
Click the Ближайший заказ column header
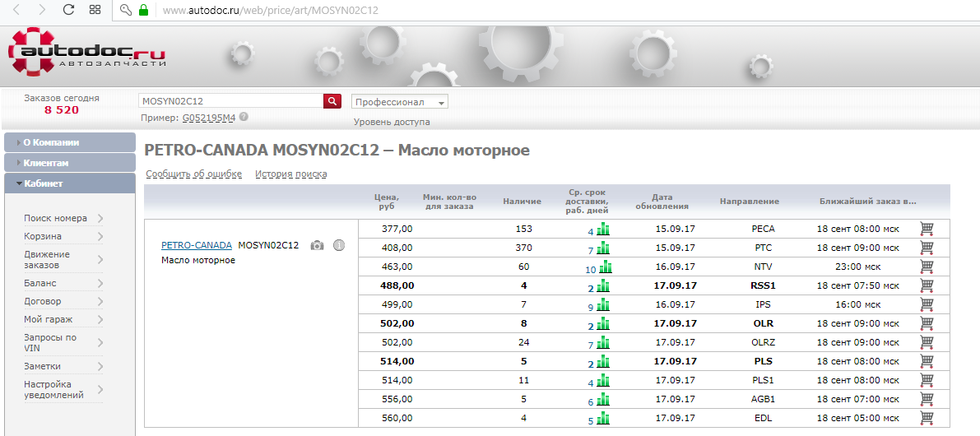pos(867,202)
